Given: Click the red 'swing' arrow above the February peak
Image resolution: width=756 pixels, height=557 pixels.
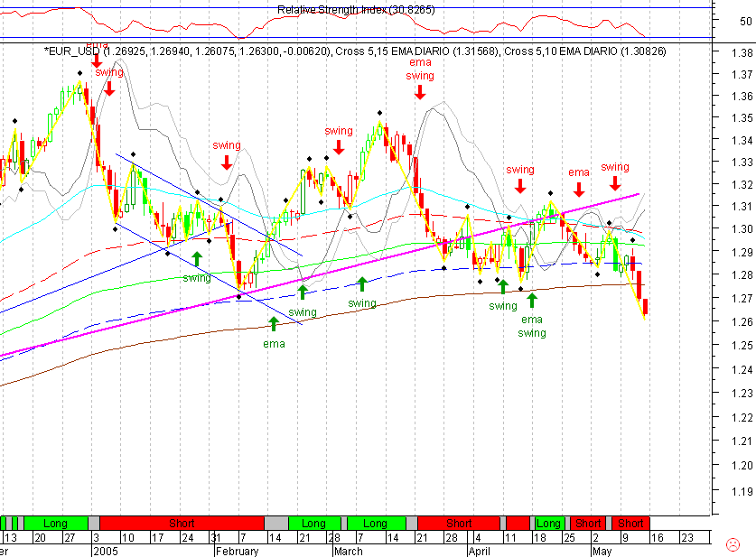Looking at the screenshot, I should pyautogui.click(x=225, y=163).
